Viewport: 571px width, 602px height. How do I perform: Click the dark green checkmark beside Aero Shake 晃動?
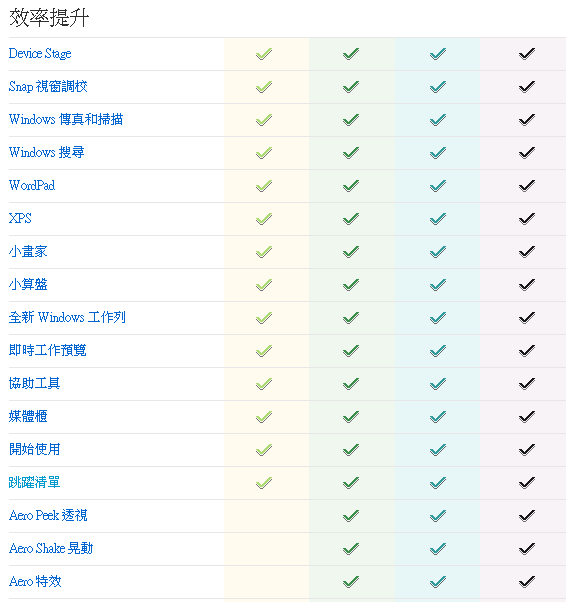pyautogui.click(x=351, y=549)
